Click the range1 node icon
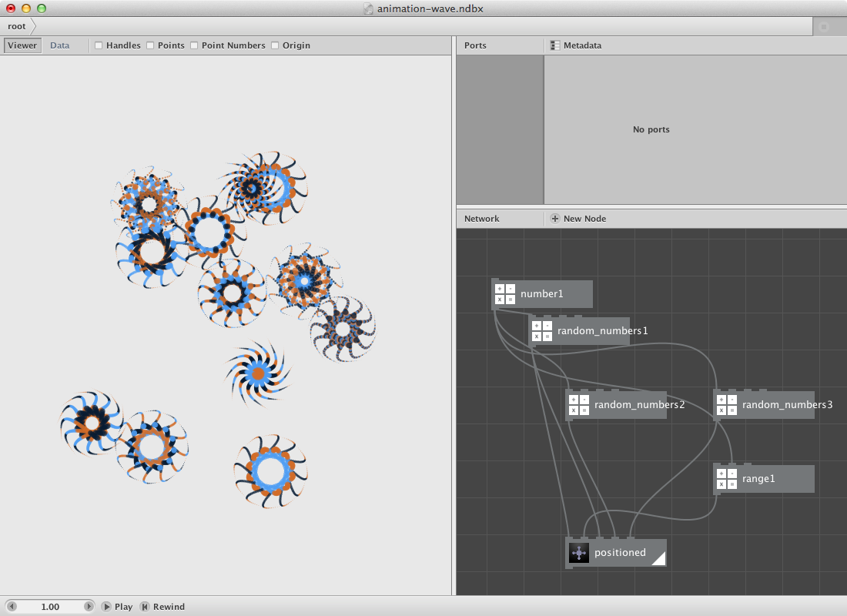Screen dimensions: 847x616 point(727,479)
